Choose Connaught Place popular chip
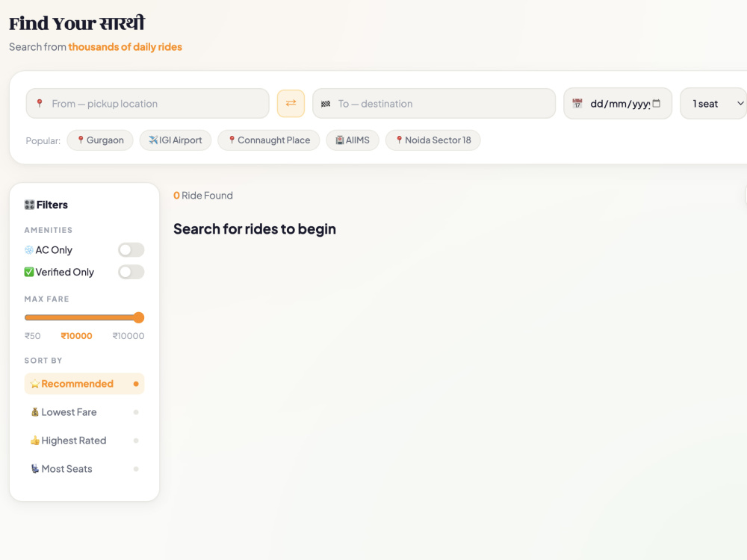This screenshot has width=747, height=560. pyautogui.click(x=269, y=140)
